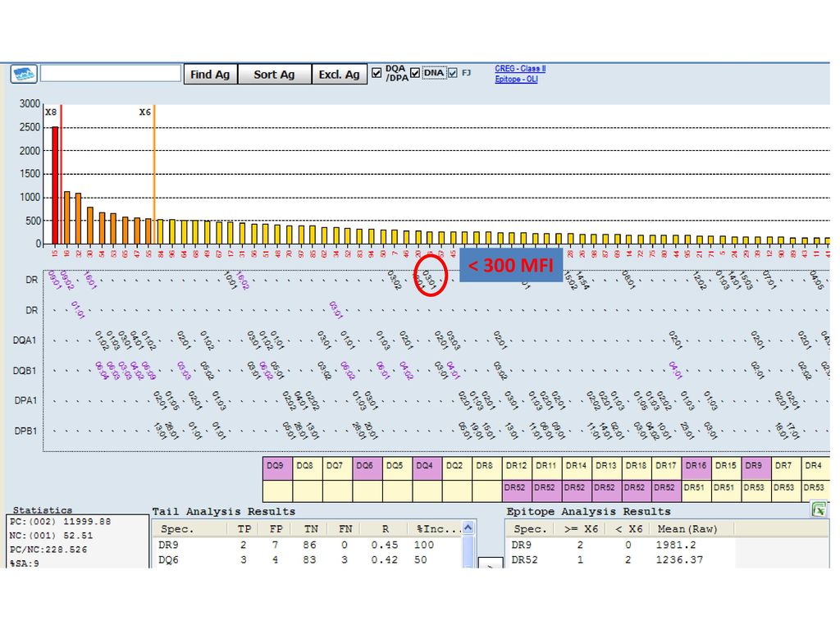The height and width of the screenshot is (630, 840).
Task: Click the Spec. column header in Tail Analysis
Action: 191,529
